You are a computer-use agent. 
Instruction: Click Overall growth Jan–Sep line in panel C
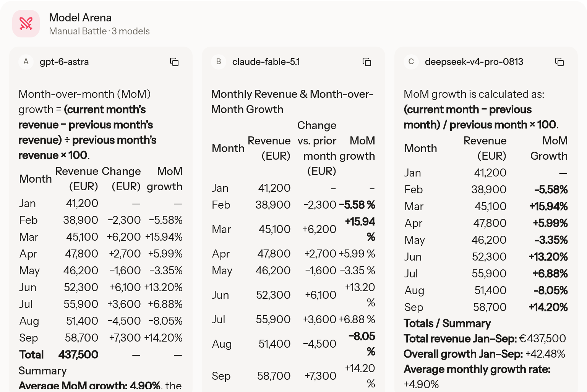[x=484, y=354]
